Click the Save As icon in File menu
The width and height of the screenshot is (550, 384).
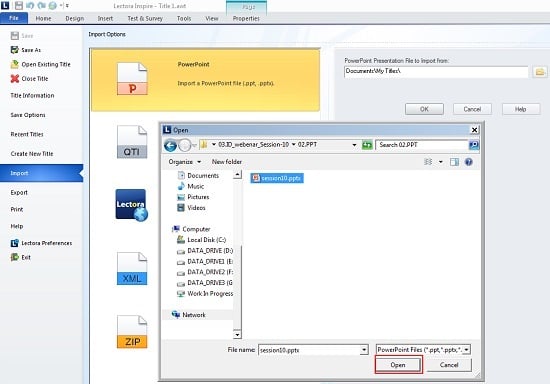click(14, 50)
